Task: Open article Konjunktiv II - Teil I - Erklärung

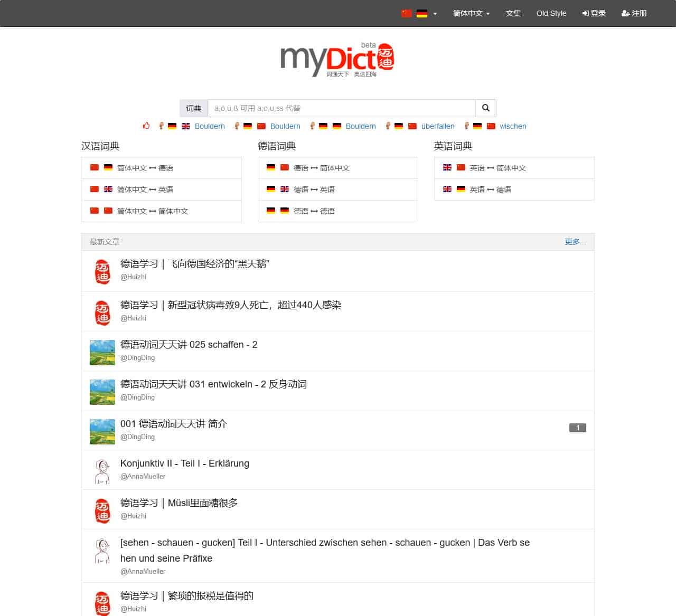Action: coord(185,463)
